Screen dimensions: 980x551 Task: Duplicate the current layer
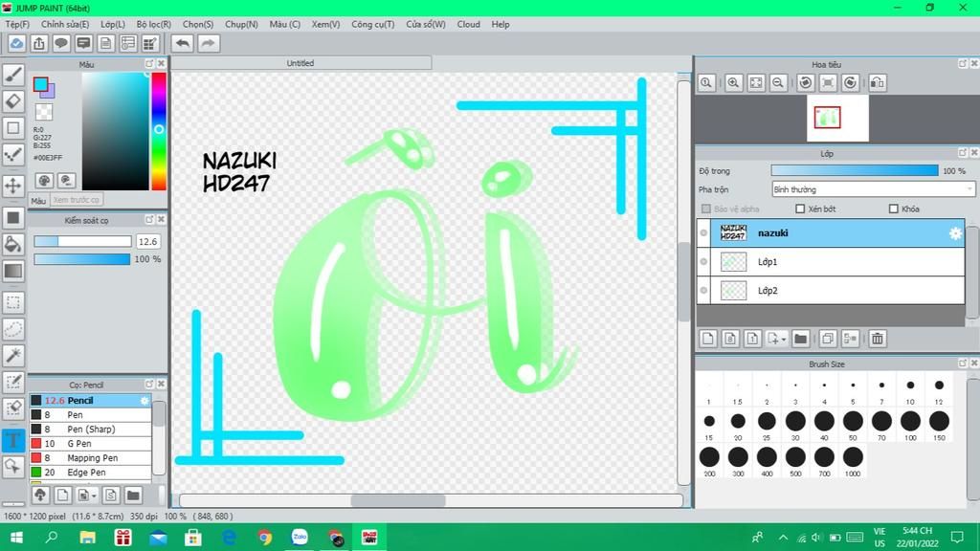tap(828, 339)
